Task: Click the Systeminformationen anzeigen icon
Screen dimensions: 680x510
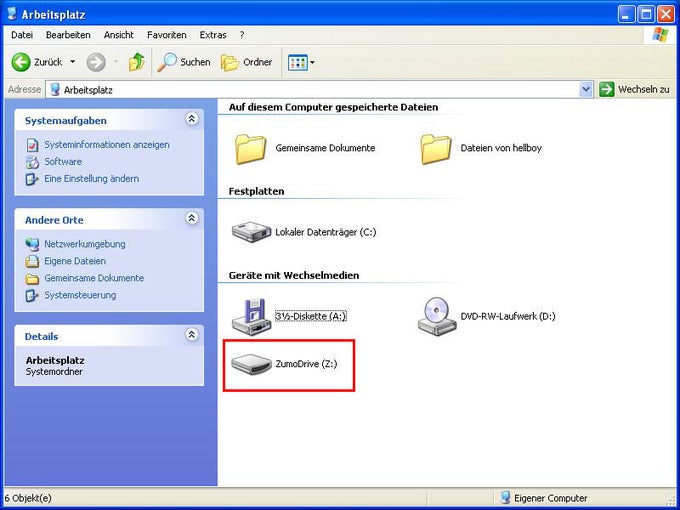Action: click(x=32, y=145)
